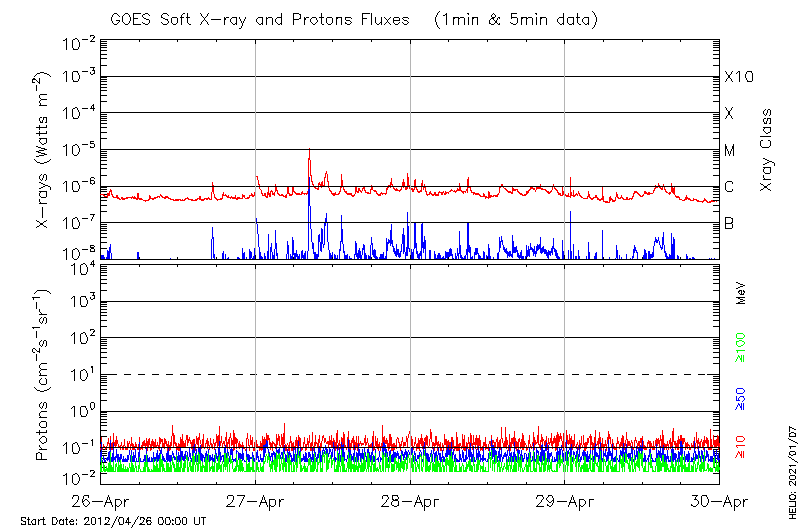Click the tallest red X-ray flare peak
Screen dimensions: 800x530
pyautogui.click(x=309, y=150)
